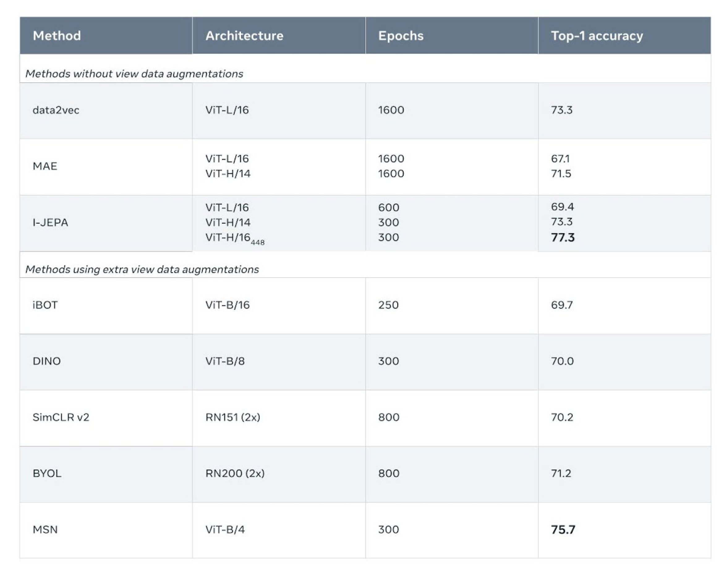
Task: Select the DINO method cell
Action: [x=46, y=361]
